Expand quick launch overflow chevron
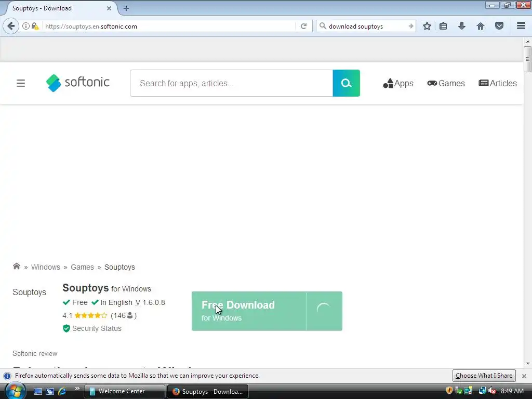Image resolution: width=532 pixels, height=399 pixels. pos(77,389)
